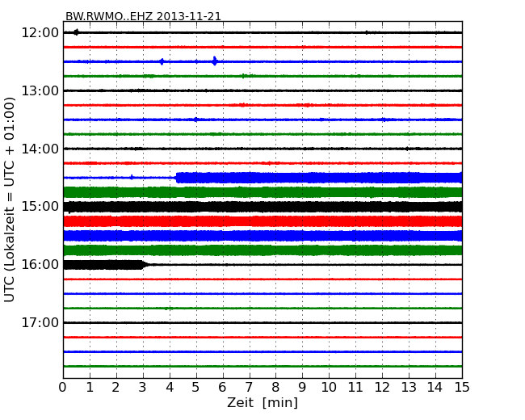Viewport: 525px width, 420px height.
Task: Click the 0 tick label on the minute axis
Action: click(63, 387)
